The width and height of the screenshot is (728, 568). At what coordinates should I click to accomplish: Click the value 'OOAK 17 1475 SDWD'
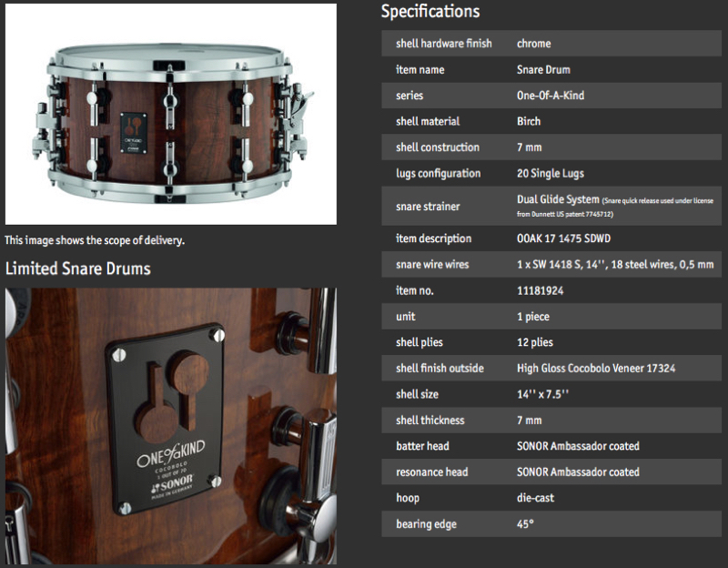[x=563, y=238]
